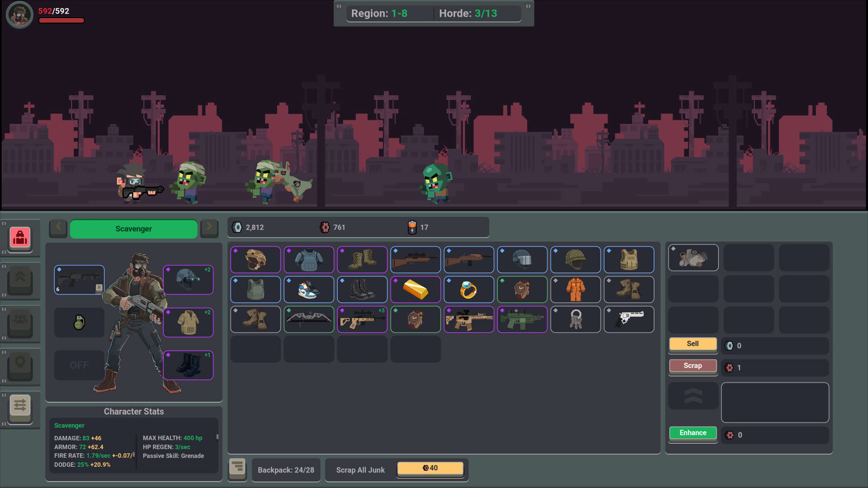Viewport: 868px width, 488px height.
Task: Select the green helmet with netting
Action: [x=576, y=260]
